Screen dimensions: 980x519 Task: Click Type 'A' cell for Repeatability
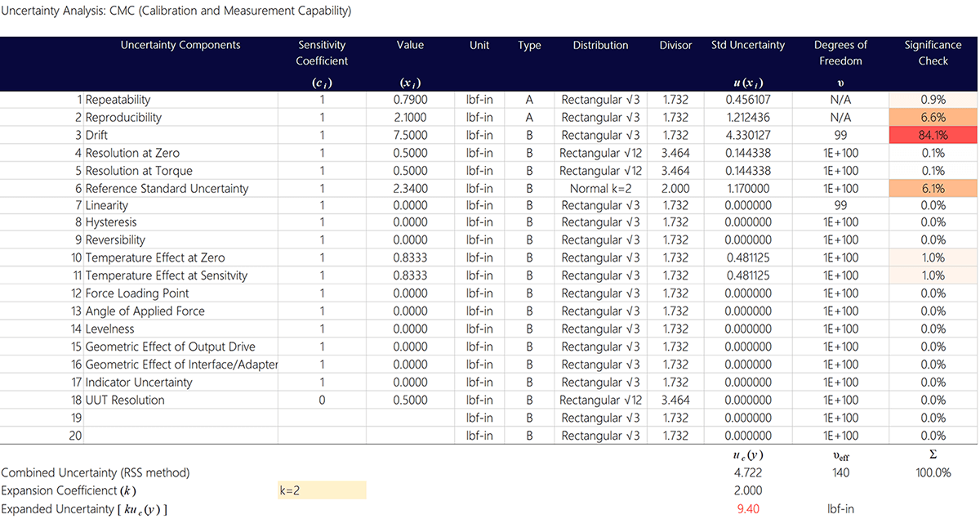tap(529, 100)
